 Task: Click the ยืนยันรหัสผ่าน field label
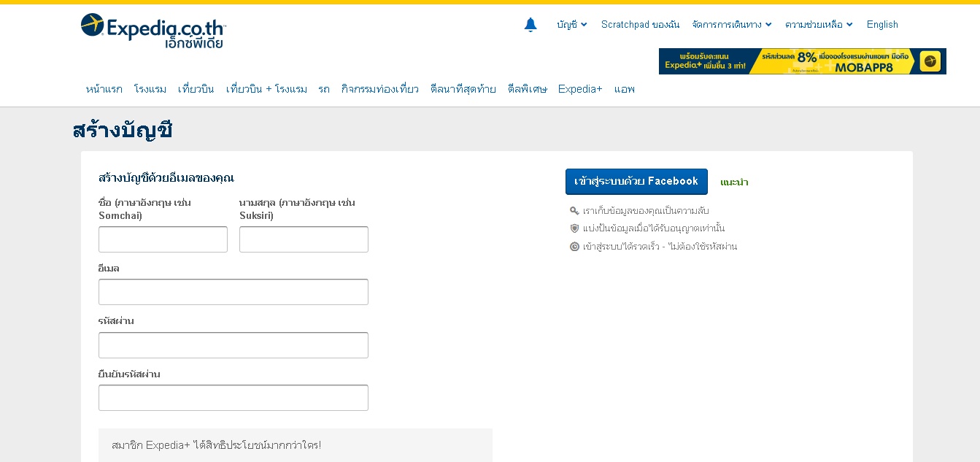129,374
